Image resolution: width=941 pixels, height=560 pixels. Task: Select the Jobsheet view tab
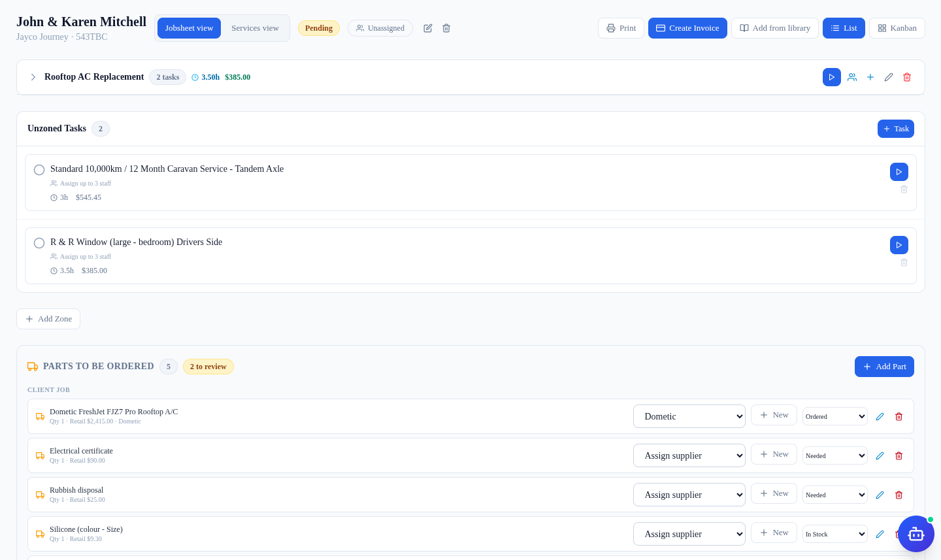(189, 28)
